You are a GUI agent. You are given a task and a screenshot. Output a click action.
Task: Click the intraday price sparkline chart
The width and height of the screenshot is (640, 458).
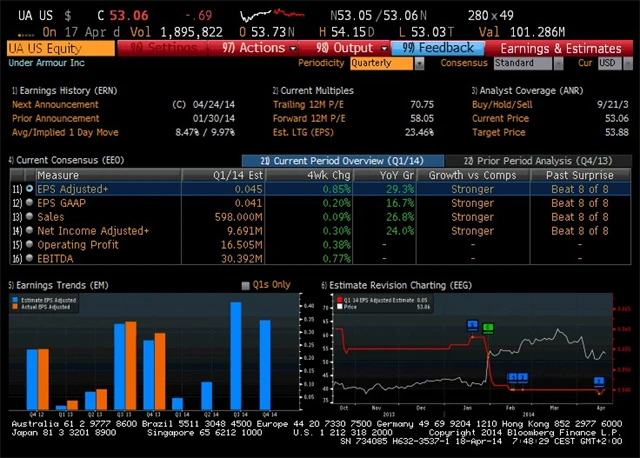pos(276,16)
